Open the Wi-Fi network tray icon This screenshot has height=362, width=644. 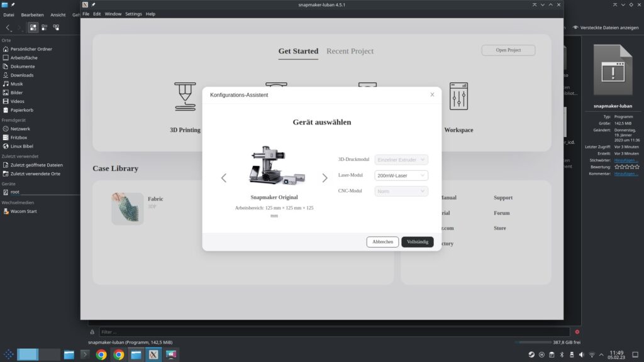click(592, 354)
